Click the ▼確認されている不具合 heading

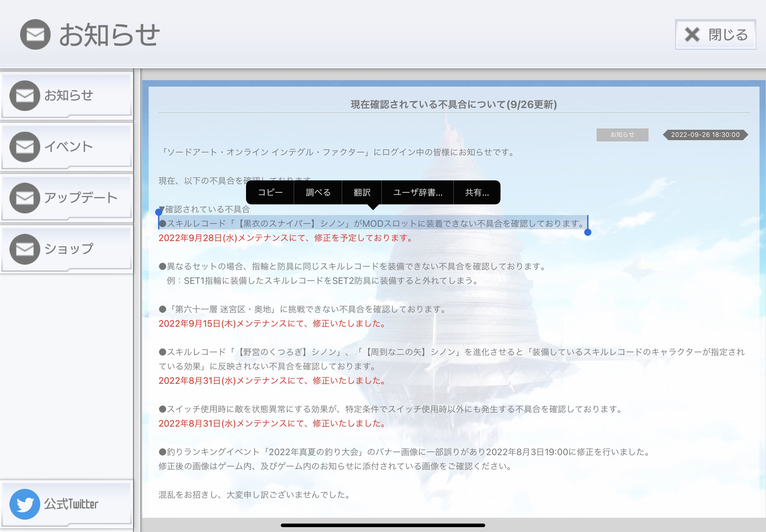click(x=204, y=209)
